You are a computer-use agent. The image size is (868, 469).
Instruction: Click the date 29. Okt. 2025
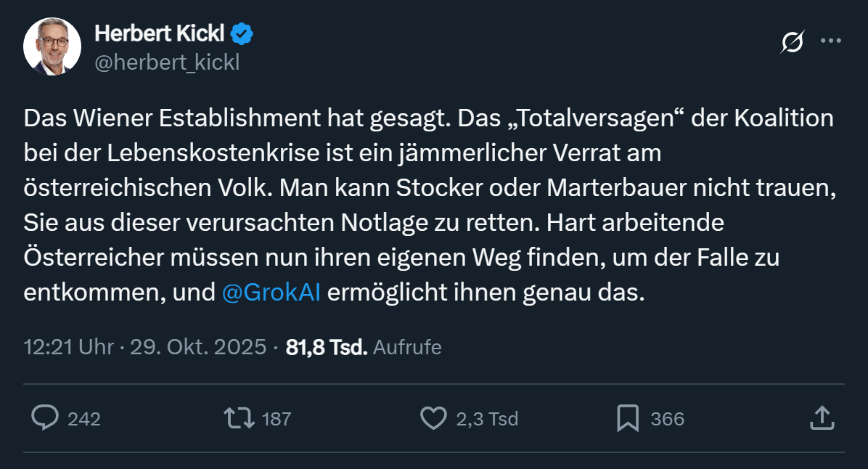pos(198,347)
